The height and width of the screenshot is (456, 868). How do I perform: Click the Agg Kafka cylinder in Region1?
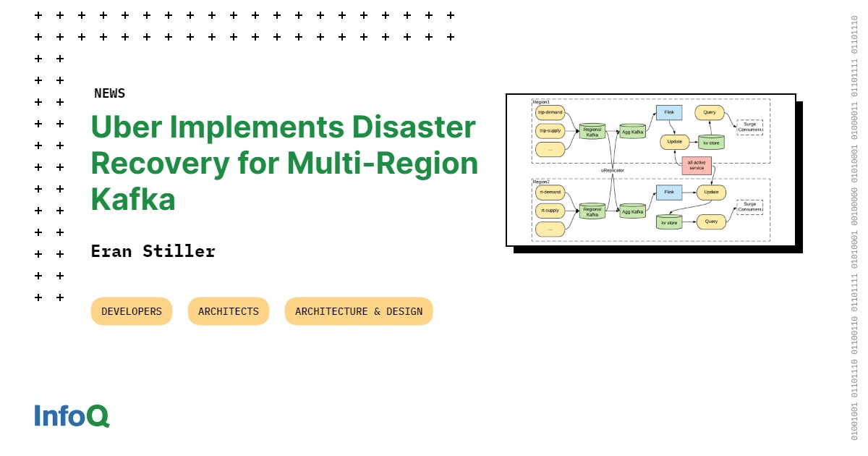click(x=632, y=131)
